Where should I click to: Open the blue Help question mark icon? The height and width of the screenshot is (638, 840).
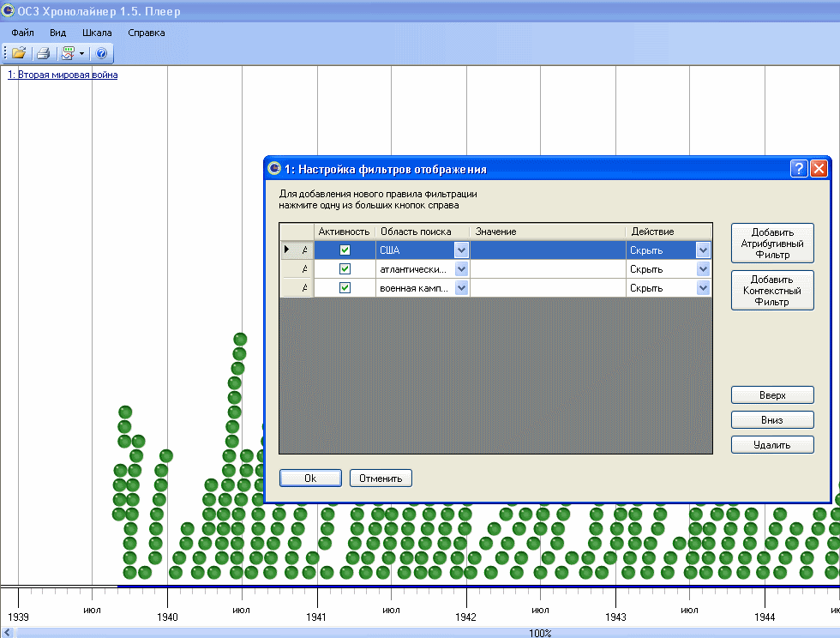pos(101,53)
